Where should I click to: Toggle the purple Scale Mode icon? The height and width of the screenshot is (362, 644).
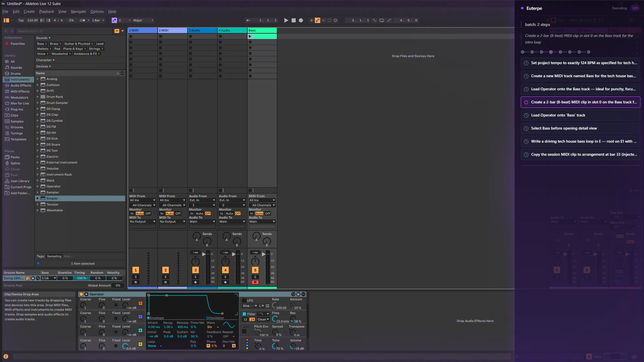tap(114, 20)
